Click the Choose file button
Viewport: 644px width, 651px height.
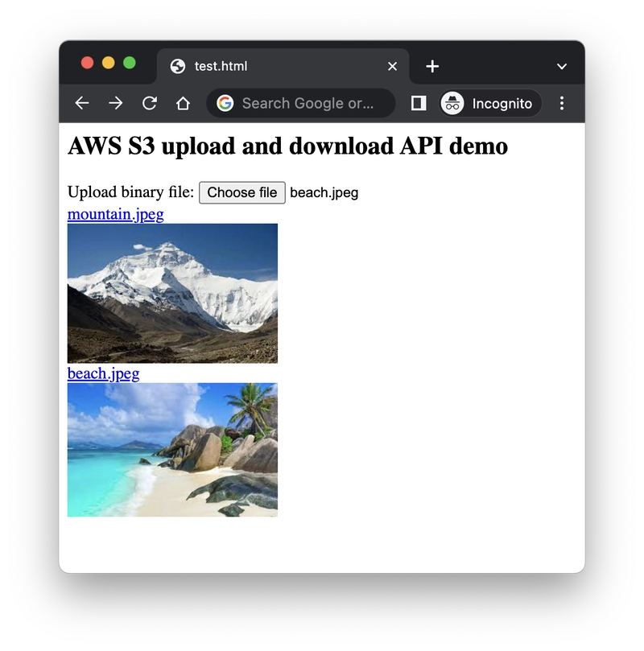pyautogui.click(x=242, y=192)
